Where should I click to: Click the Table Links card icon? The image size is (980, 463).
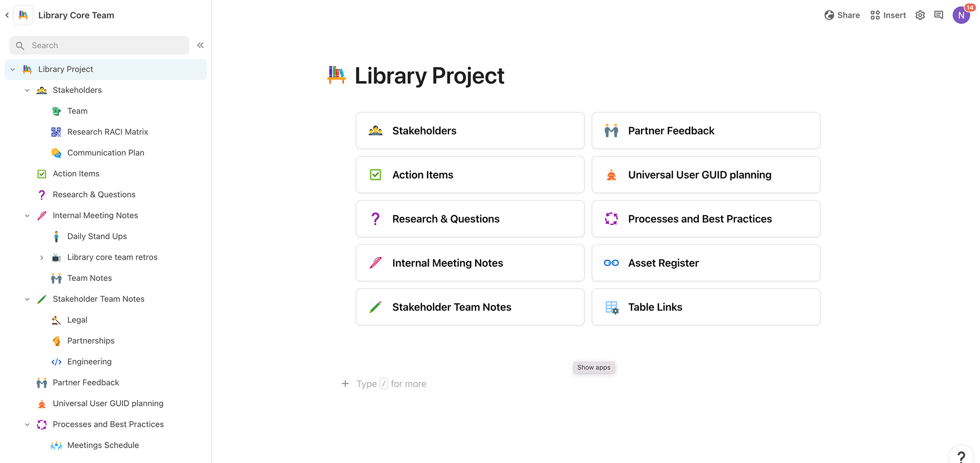611,307
